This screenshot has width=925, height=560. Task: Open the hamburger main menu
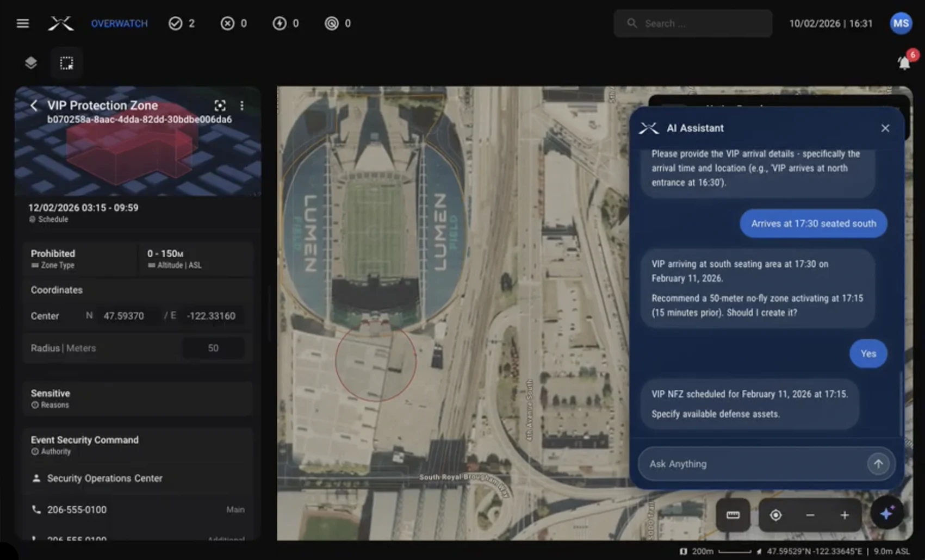tap(22, 23)
